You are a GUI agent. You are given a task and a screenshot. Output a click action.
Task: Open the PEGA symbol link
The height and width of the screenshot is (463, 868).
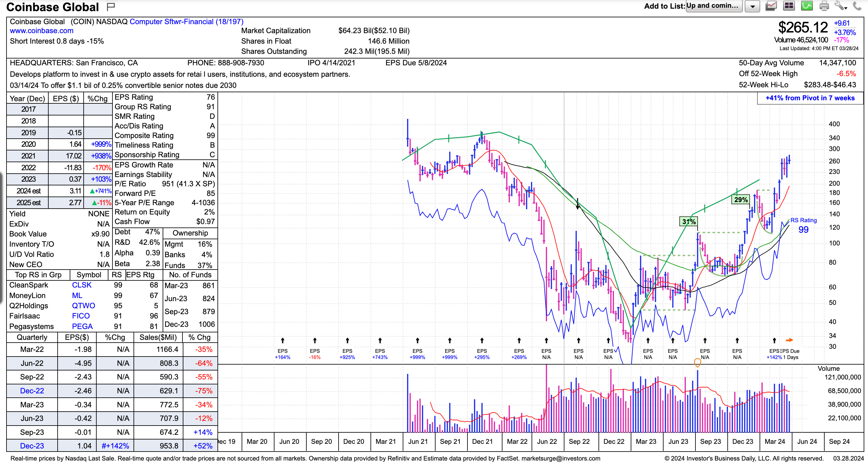pos(82,326)
